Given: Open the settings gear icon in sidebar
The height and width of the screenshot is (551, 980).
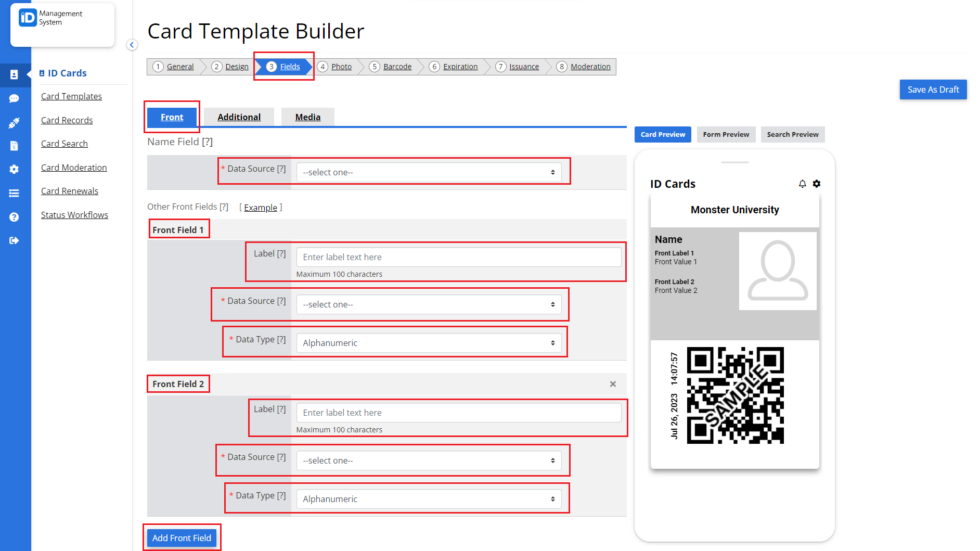Looking at the screenshot, I should (x=14, y=169).
